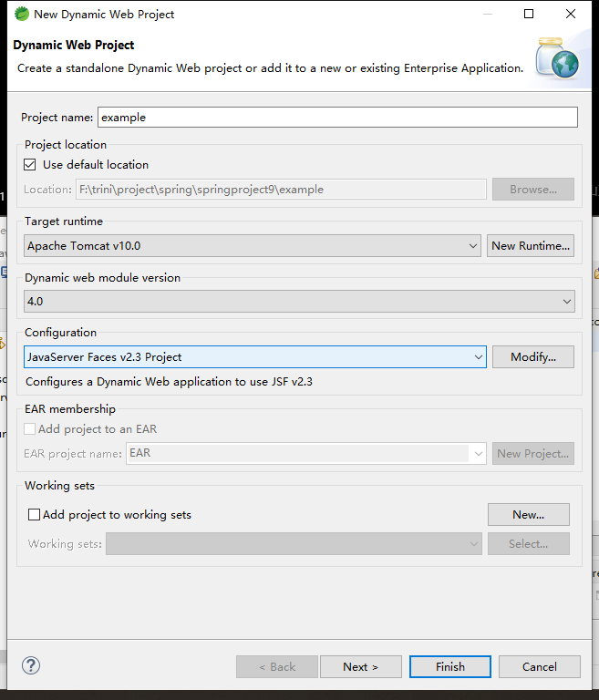
Task: Click New... in the Working sets section
Action: 528,515
